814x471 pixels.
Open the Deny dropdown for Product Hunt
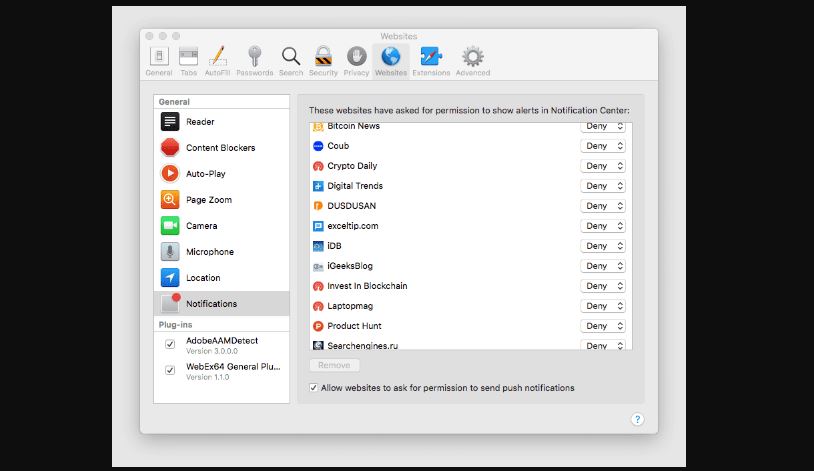[603, 326]
